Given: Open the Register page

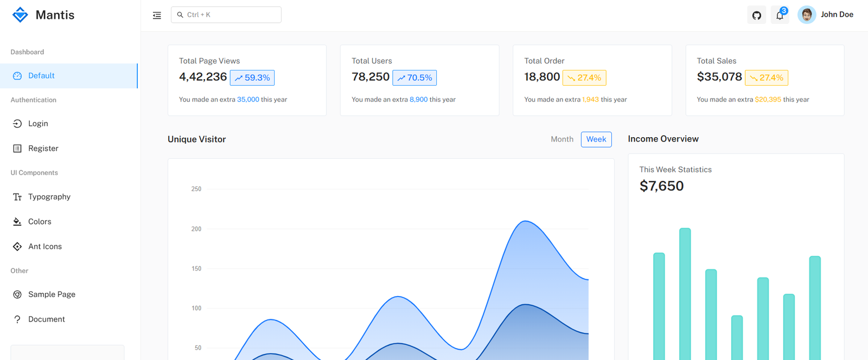Looking at the screenshot, I should (69, 149).
